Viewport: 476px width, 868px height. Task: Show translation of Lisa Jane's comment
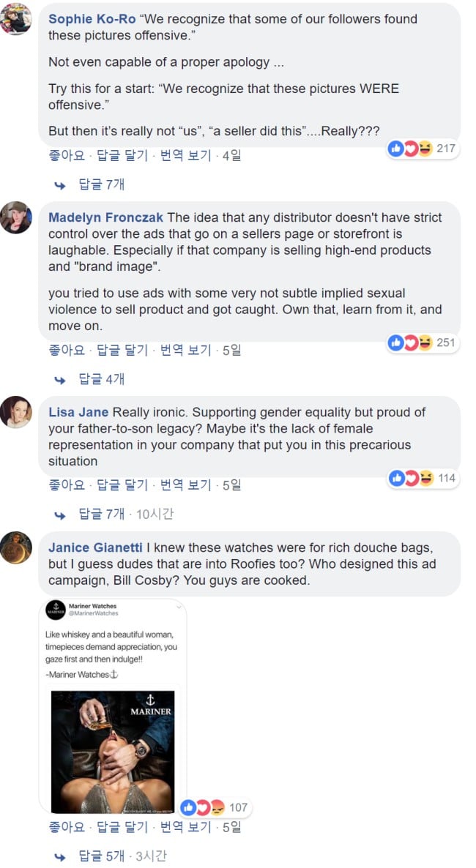pos(186,484)
